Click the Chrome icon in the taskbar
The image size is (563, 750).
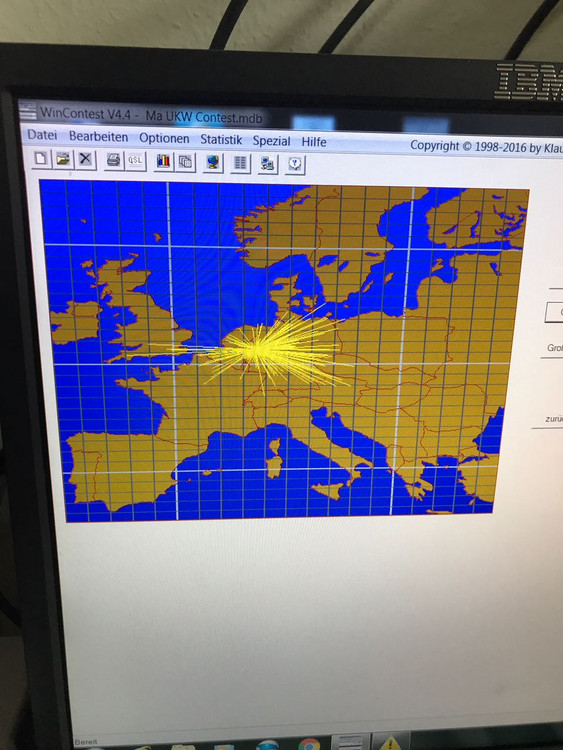[309, 744]
